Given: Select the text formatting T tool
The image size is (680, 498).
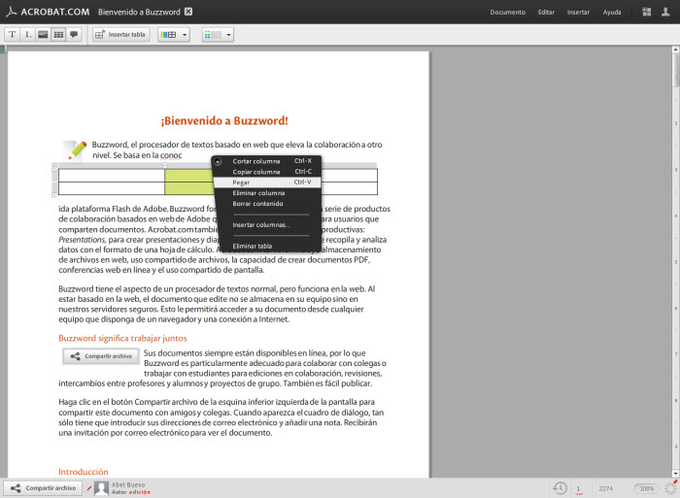Looking at the screenshot, I should (x=12, y=34).
